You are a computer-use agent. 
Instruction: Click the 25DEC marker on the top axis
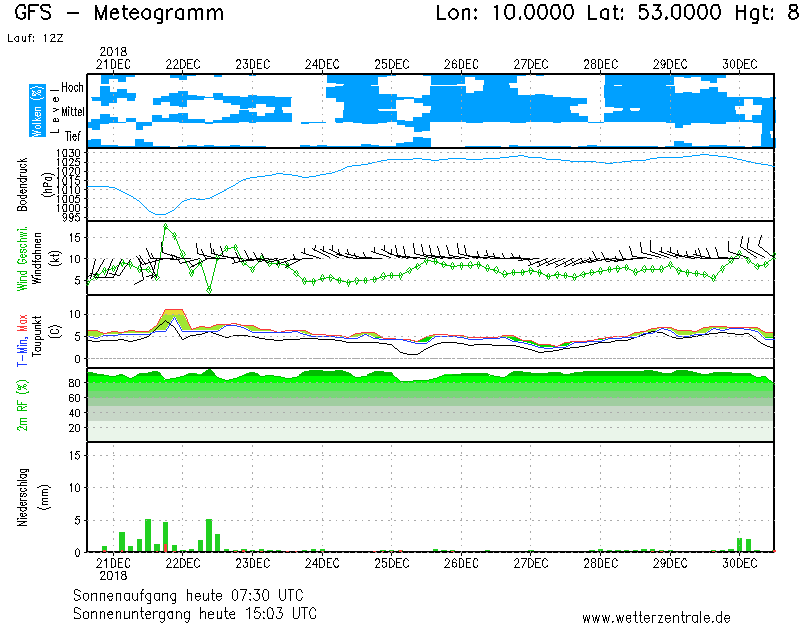pos(391,64)
